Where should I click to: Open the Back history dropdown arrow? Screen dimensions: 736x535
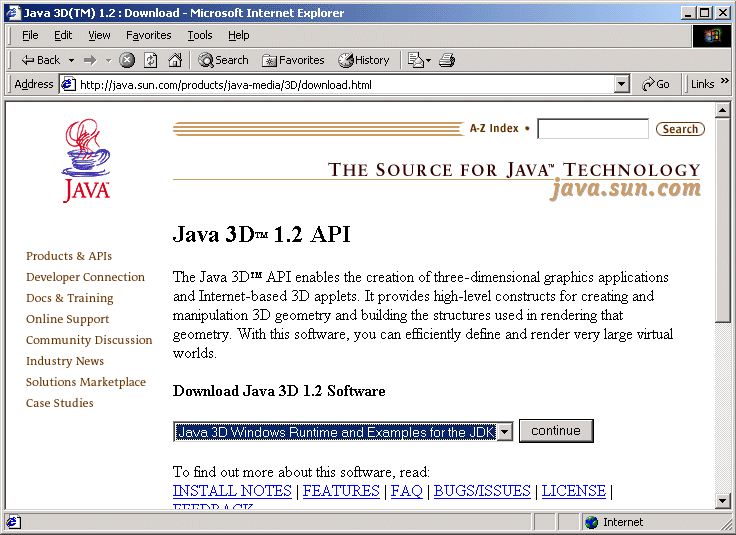(71, 61)
